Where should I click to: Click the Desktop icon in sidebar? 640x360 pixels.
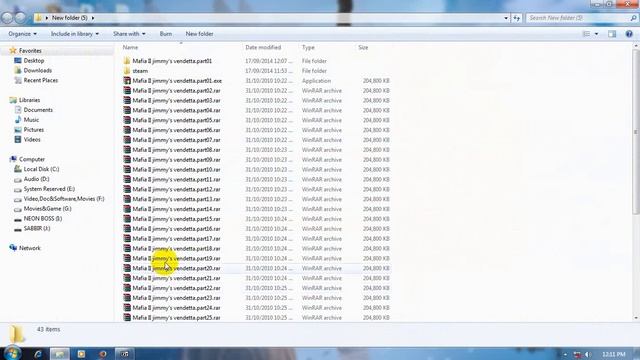coord(18,60)
